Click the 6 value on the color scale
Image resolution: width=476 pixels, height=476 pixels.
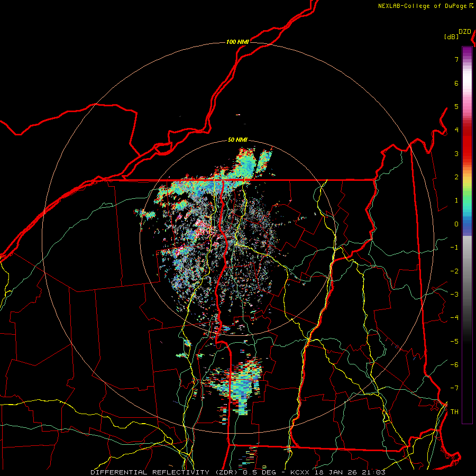(x=456, y=83)
